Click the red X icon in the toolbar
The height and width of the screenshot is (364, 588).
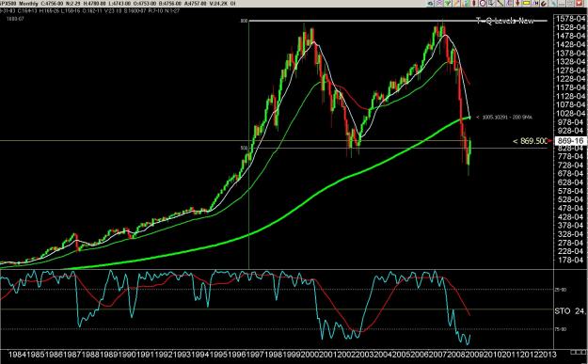click(579, 4)
